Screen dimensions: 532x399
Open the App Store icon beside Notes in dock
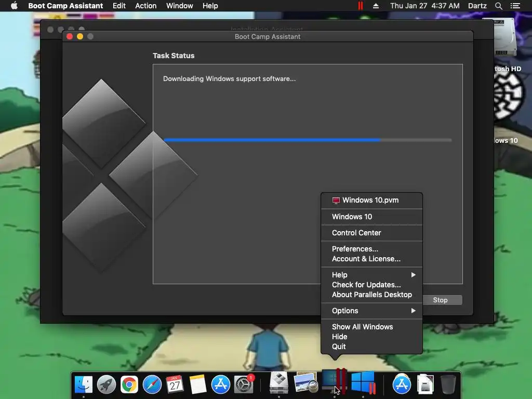pos(220,384)
